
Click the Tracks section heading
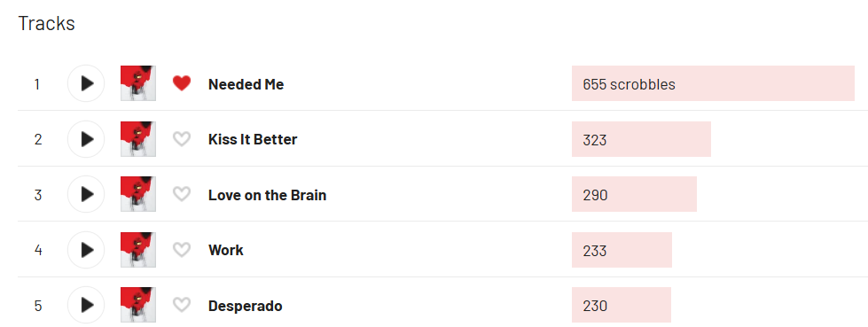click(46, 23)
